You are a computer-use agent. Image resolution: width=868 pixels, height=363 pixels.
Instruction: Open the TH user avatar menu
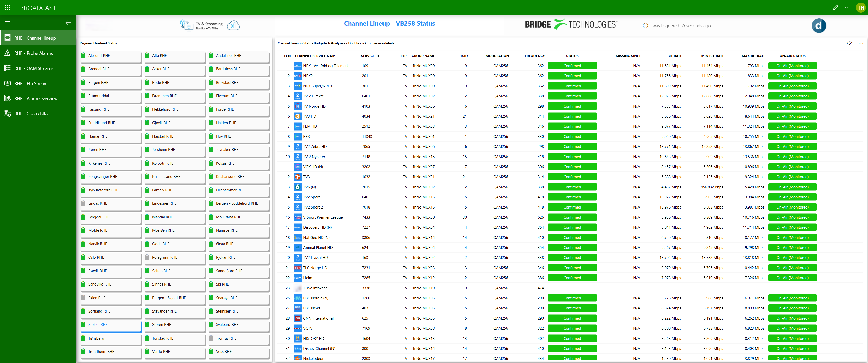861,7
